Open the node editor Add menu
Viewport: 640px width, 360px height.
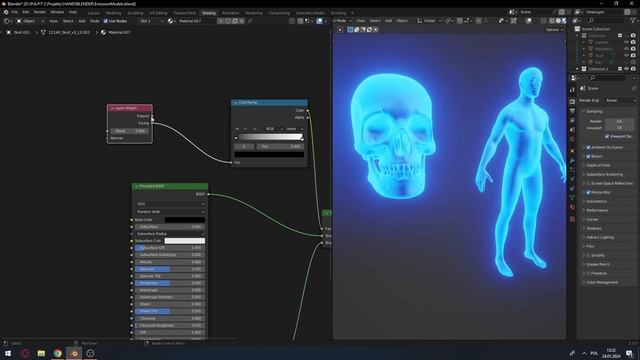click(82, 21)
